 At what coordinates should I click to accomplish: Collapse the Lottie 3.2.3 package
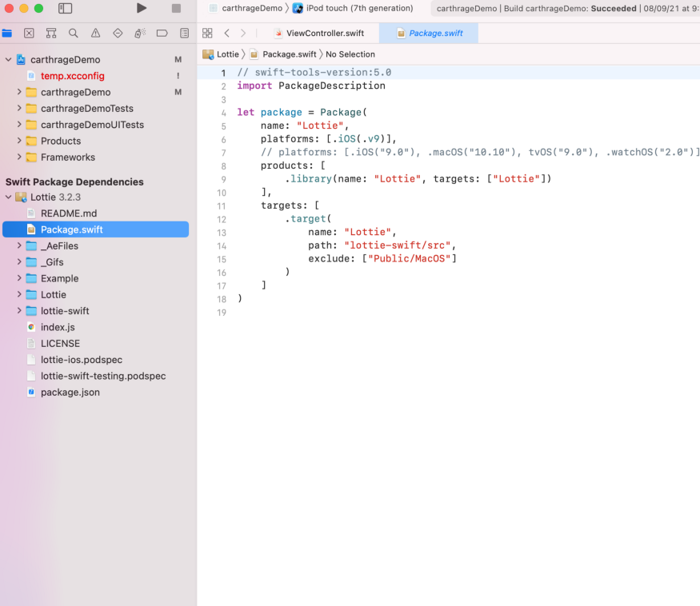click(9, 197)
